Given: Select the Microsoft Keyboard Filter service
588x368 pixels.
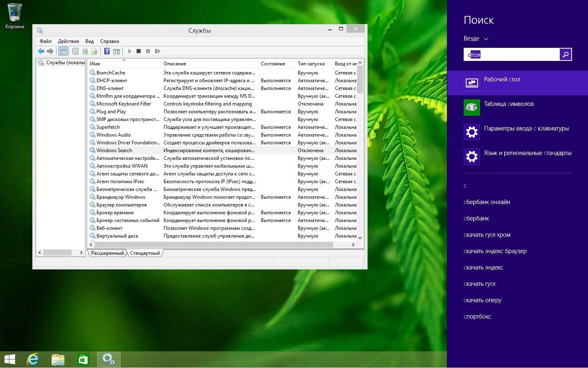Looking at the screenshot, I should tap(222, 104).
